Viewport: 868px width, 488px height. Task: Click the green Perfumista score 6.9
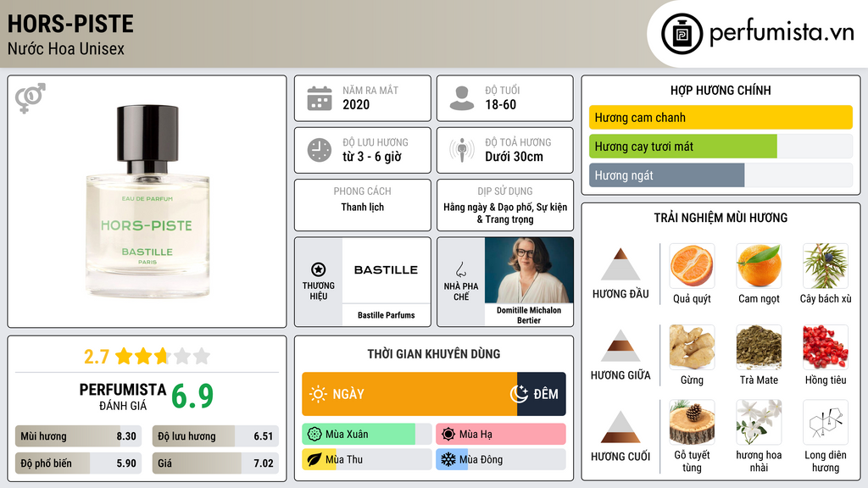192,396
